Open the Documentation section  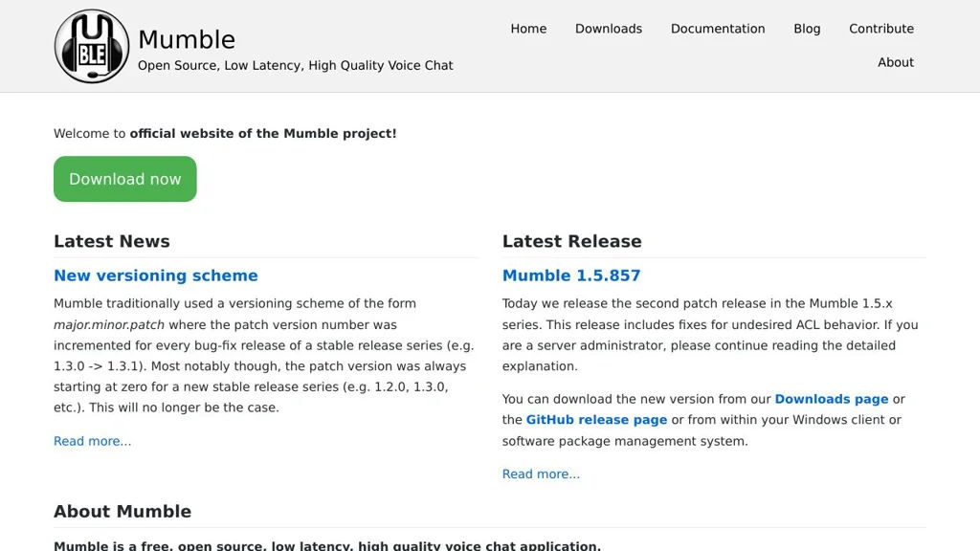tap(718, 29)
